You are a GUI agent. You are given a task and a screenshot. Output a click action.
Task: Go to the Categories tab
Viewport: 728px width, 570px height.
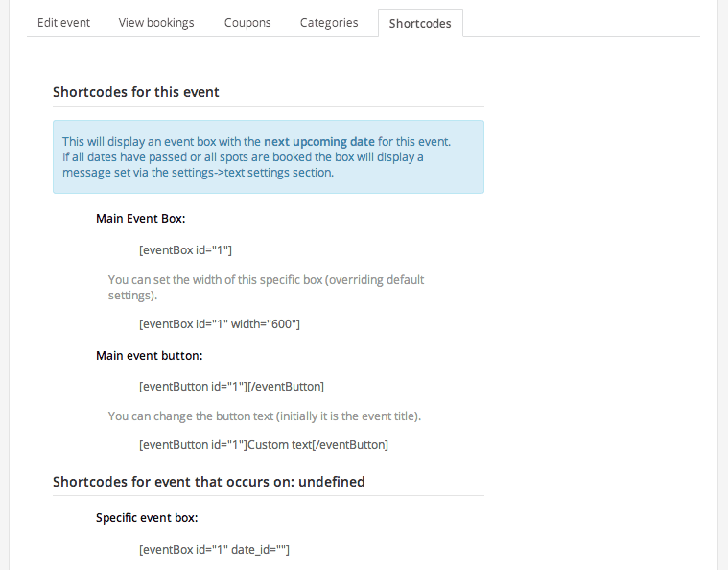pyautogui.click(x=329, y=23)
